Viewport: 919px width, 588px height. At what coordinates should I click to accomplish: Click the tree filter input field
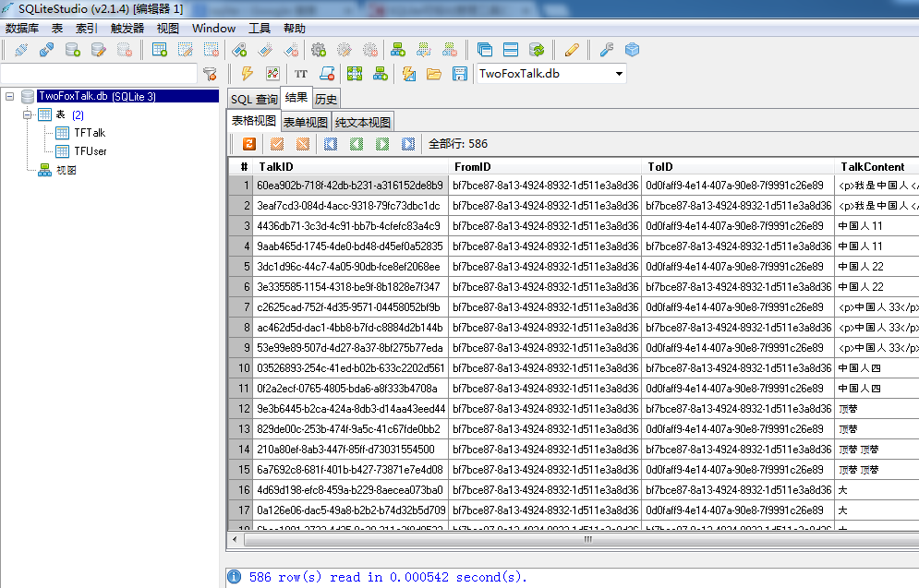pyautogui.click(x=99, y=74)
